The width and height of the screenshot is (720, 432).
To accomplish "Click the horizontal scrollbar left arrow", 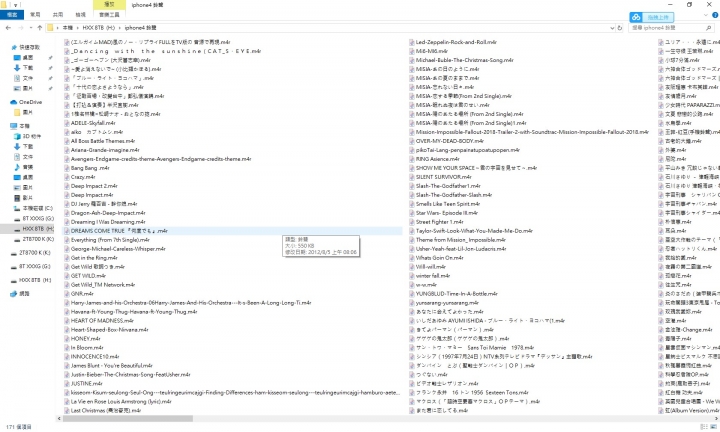I will click(x=59, y=419).
